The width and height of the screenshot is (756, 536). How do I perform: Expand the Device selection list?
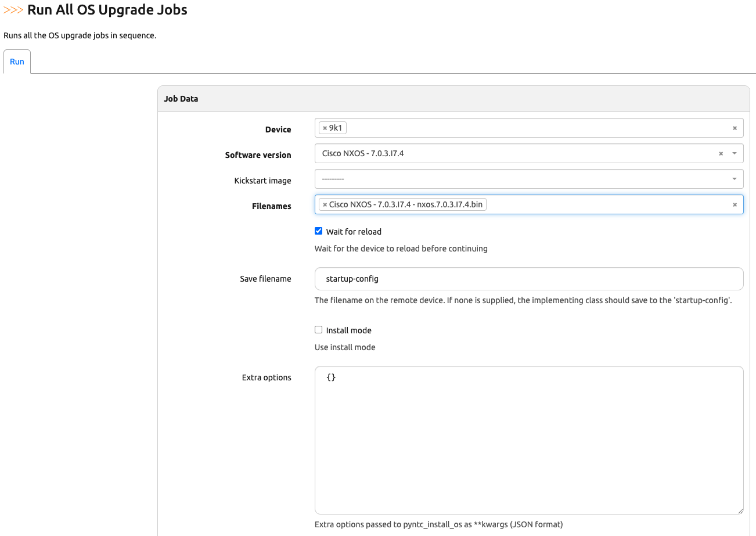(x=523, y=127)
